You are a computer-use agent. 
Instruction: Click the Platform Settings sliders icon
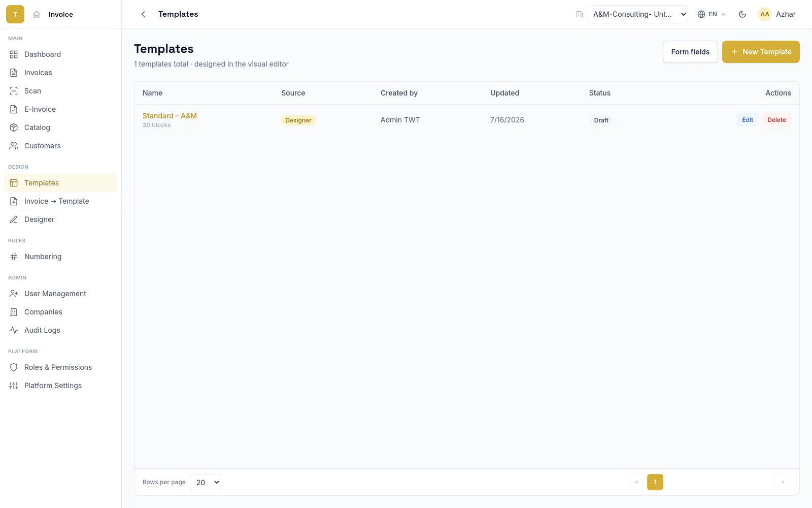pyautogui.click(x=14, y=386)
